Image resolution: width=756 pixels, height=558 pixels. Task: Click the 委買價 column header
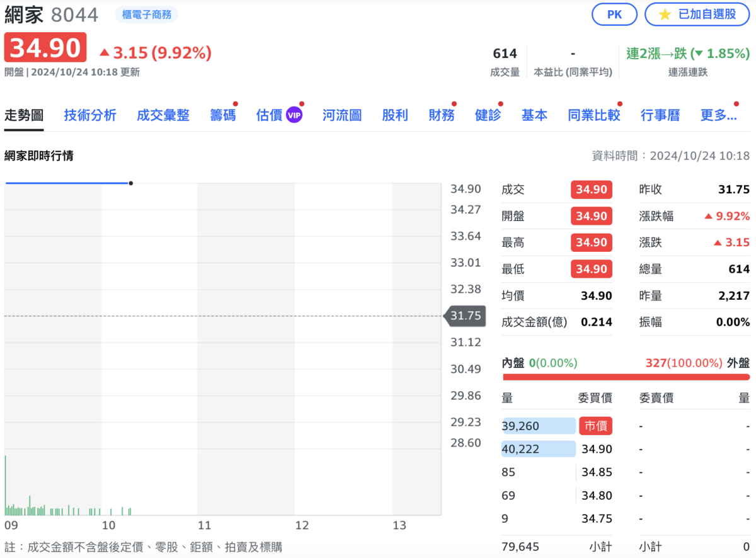pos(595,398)
